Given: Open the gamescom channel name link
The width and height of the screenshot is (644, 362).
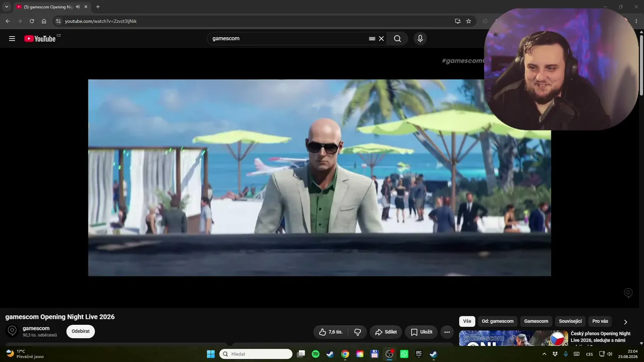Looking at the screenshot, I should coord(36,328).
